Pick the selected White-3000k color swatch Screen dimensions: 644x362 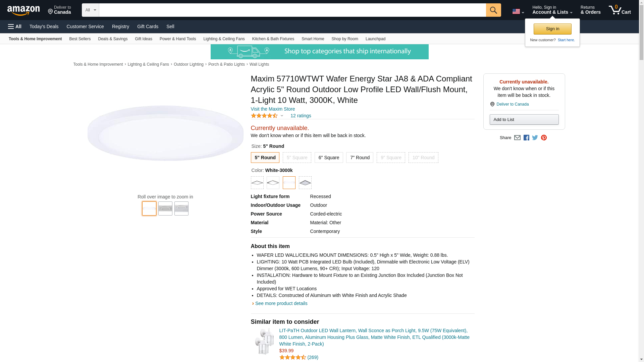289,183
